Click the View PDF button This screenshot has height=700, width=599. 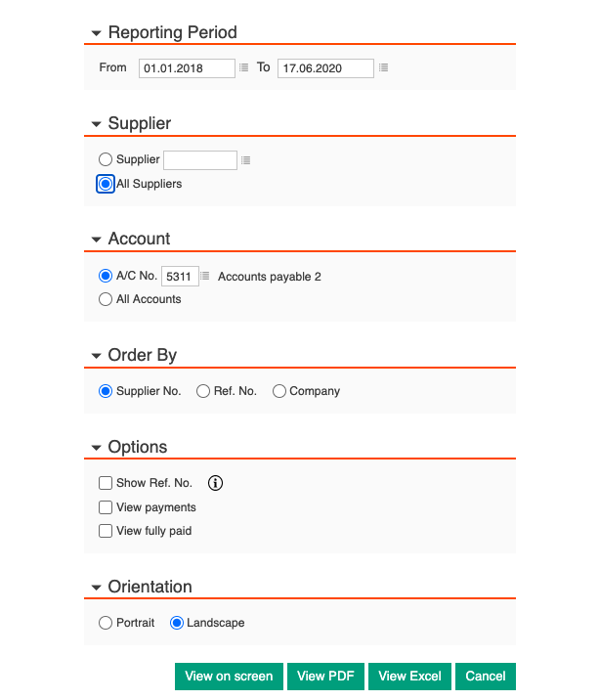tap(325, 677)
